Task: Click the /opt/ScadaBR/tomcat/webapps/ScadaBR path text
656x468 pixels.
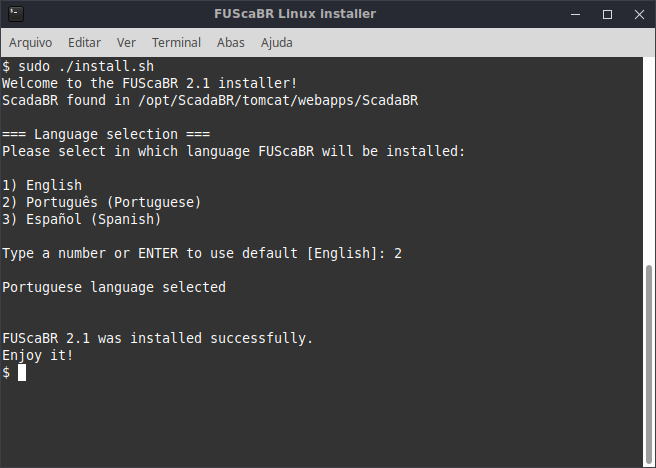Action: (278, 101)
